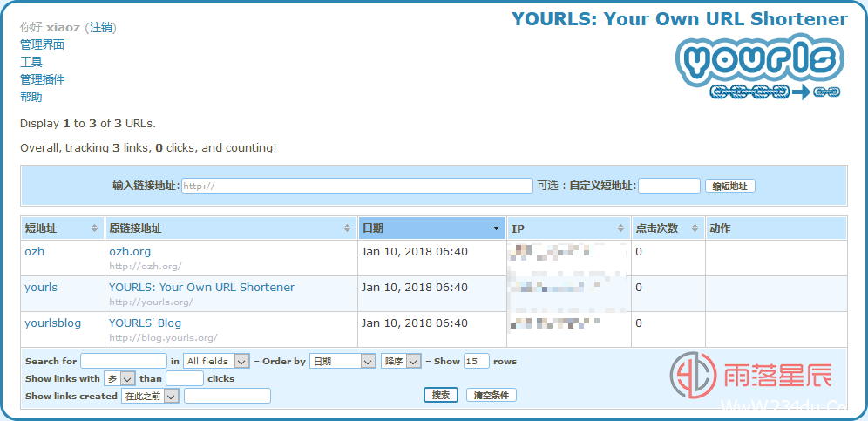Click the YOURLS logo image
The image size is (868, 421).
(x=760, y=67)
